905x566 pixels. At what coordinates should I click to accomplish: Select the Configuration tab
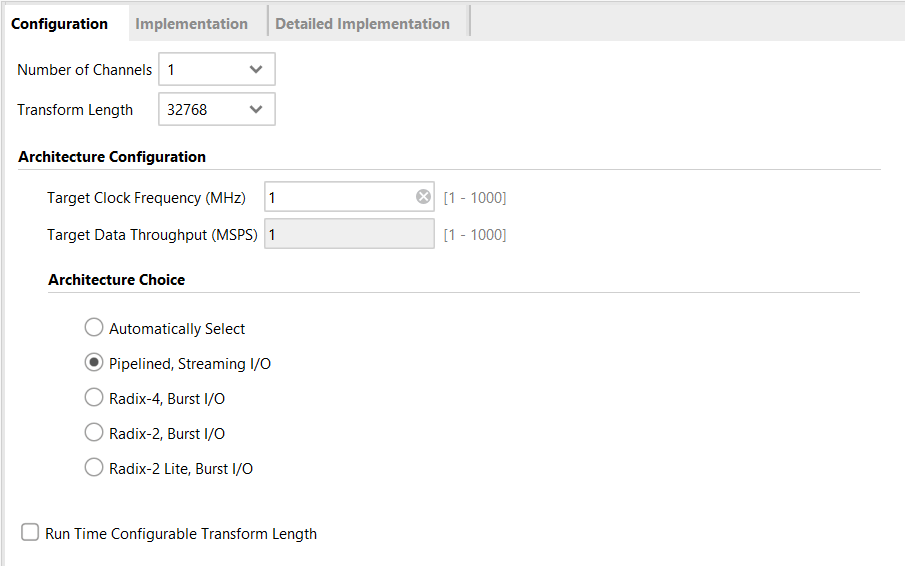tap(60, 24)
